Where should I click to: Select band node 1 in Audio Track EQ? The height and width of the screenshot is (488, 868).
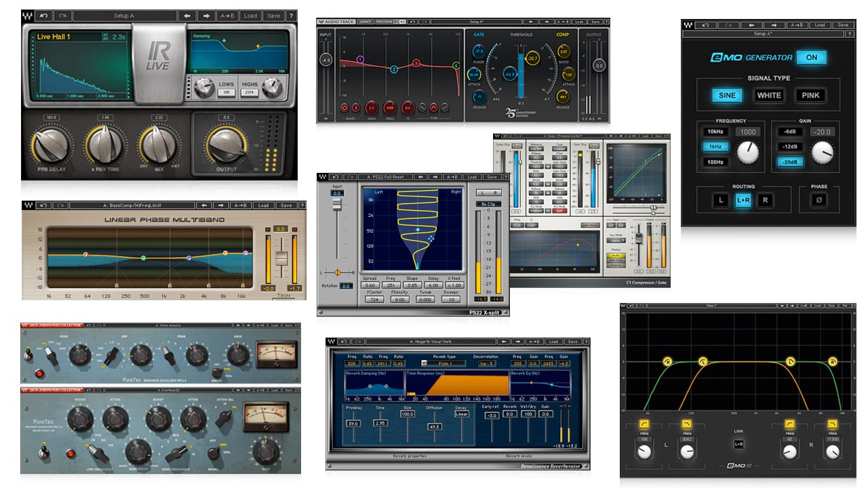tap(360, 60)
